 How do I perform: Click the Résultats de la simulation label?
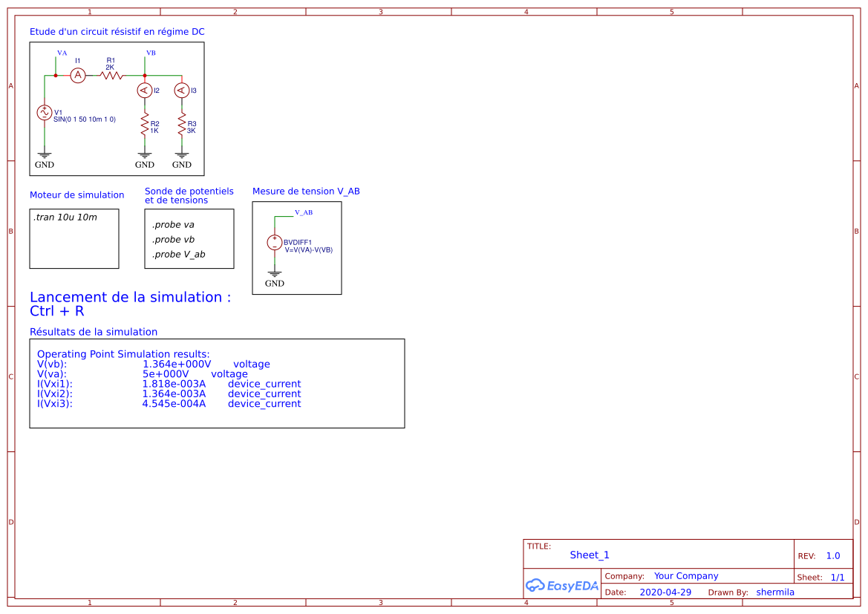point(93,331)
